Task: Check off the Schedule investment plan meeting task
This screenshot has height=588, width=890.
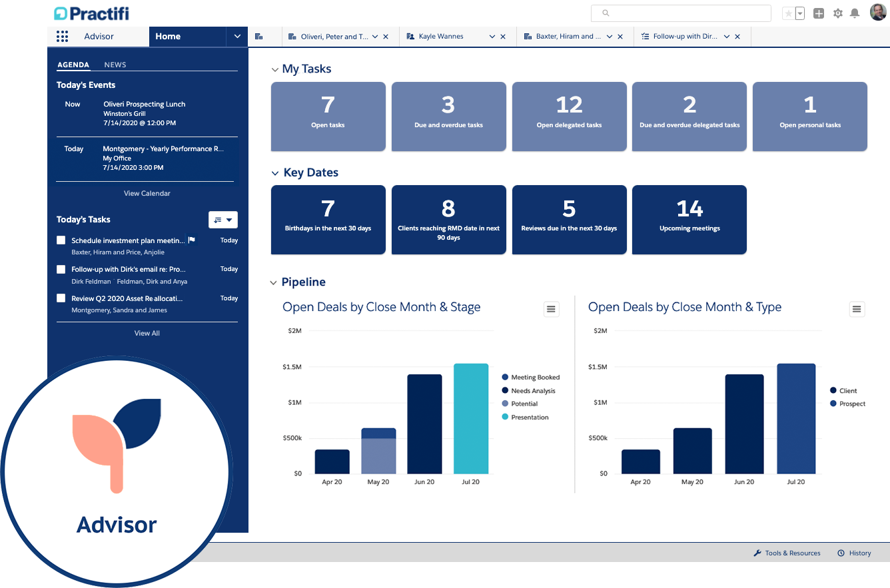Action: tap(61, 240)
